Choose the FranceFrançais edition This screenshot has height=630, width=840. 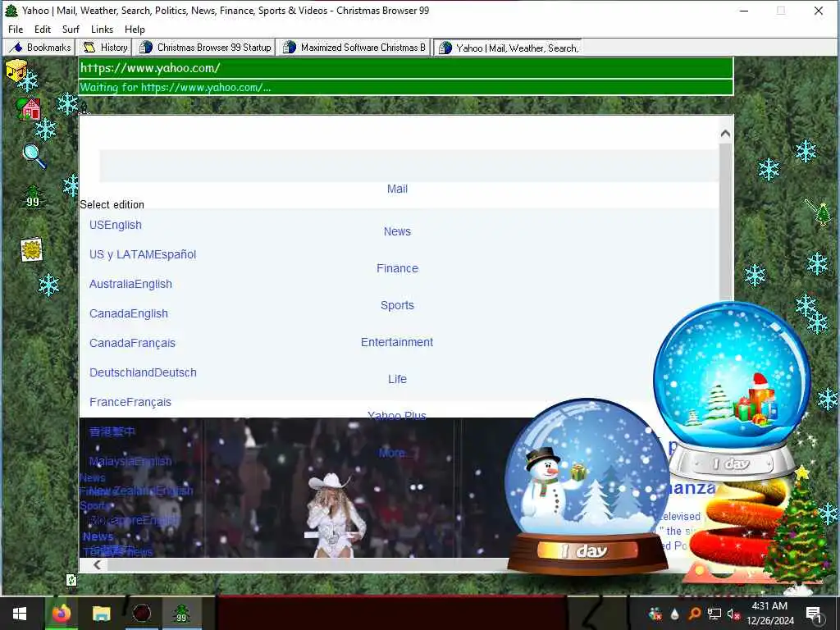pyautogui.click(x=130, y=402)
